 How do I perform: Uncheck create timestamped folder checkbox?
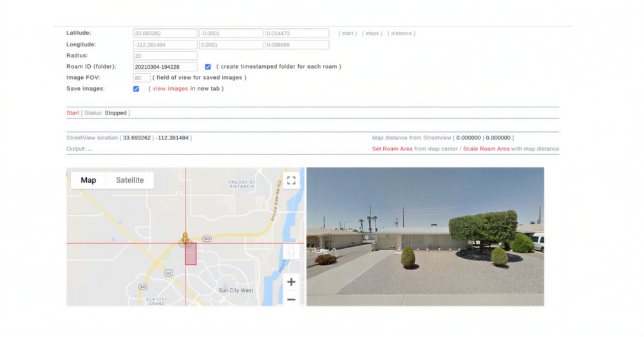(208, 67)
